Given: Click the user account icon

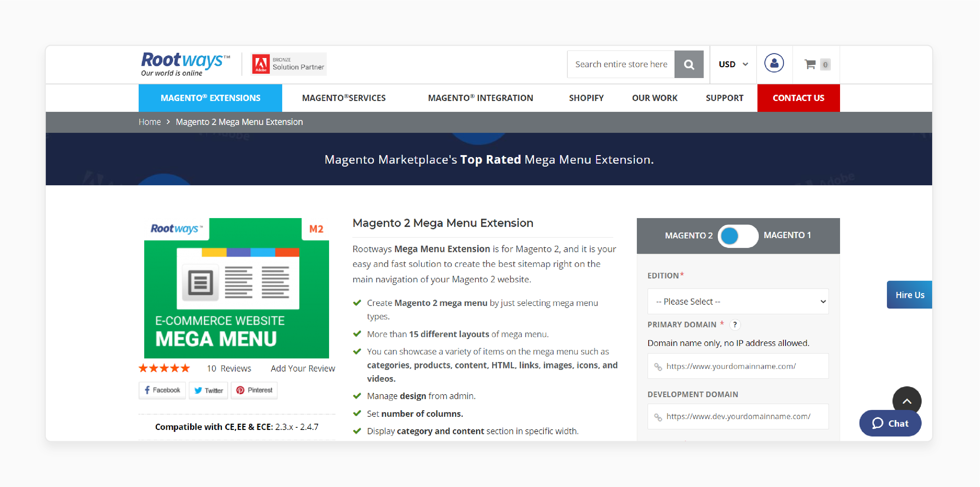Looking at the screenshot, I should click(774, 63).
